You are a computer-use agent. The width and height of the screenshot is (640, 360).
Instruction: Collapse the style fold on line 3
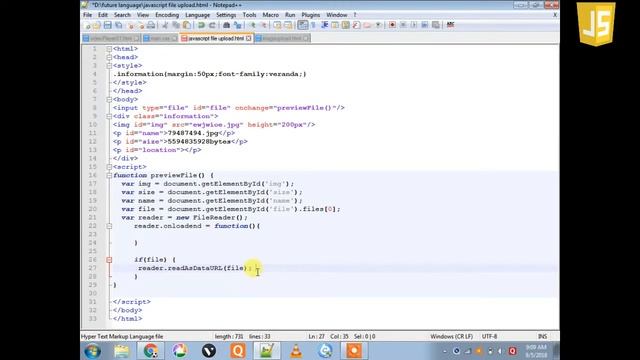coord(109,66)
